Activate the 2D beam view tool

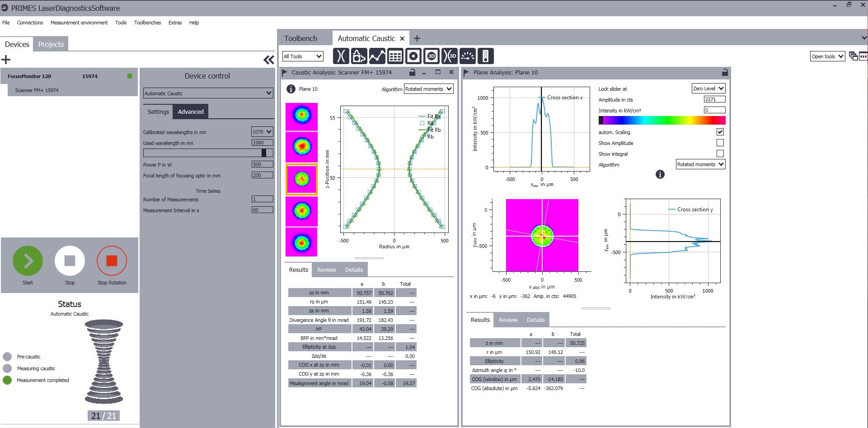[413, 56]
